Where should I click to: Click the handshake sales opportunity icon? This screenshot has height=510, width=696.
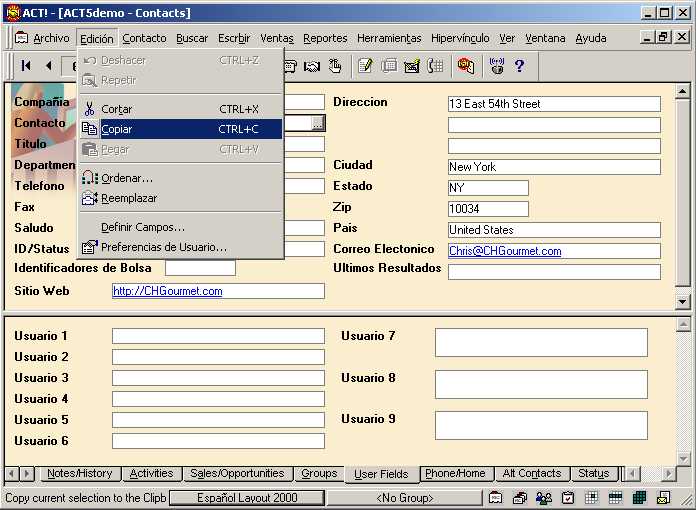coord(312,66)
